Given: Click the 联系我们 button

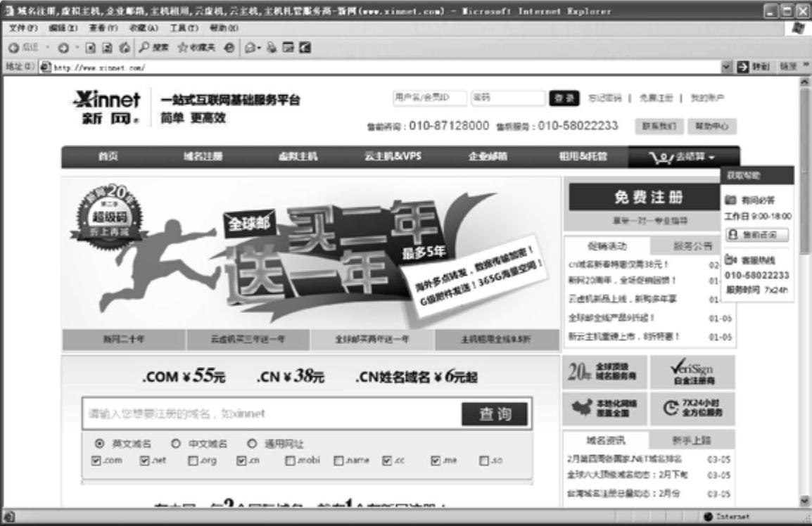Looking at the screenshot, I should [659, 127].
